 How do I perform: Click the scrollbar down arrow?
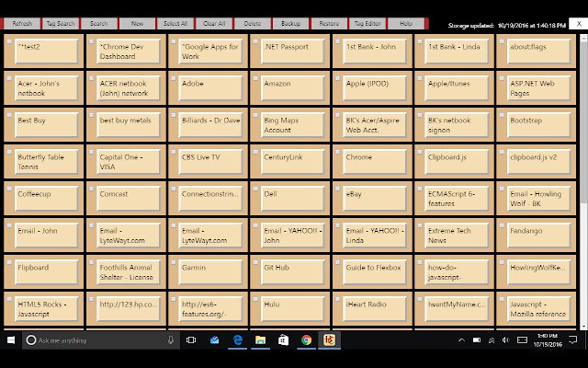pos(584,327)
